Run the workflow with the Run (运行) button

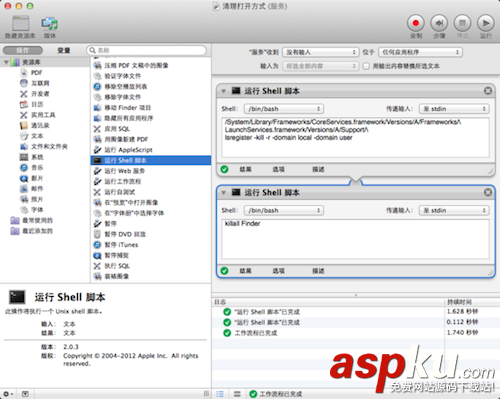pos(486,23)
